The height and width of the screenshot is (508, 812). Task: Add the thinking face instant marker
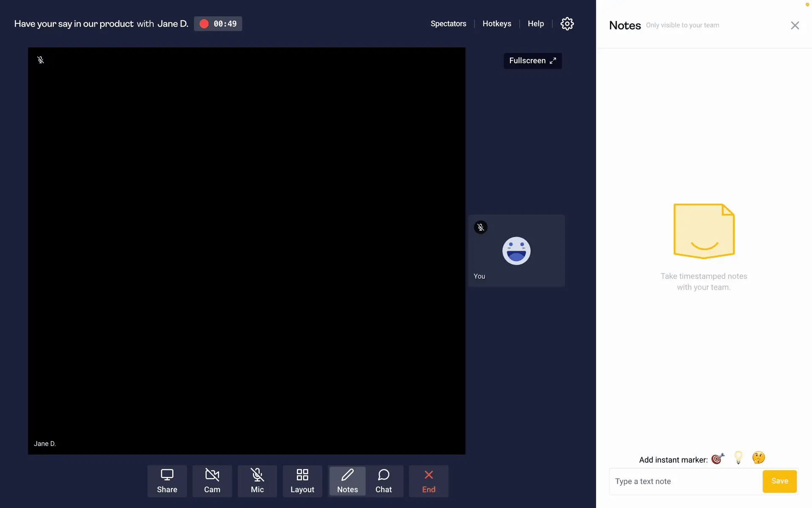(x=758, y=458)
